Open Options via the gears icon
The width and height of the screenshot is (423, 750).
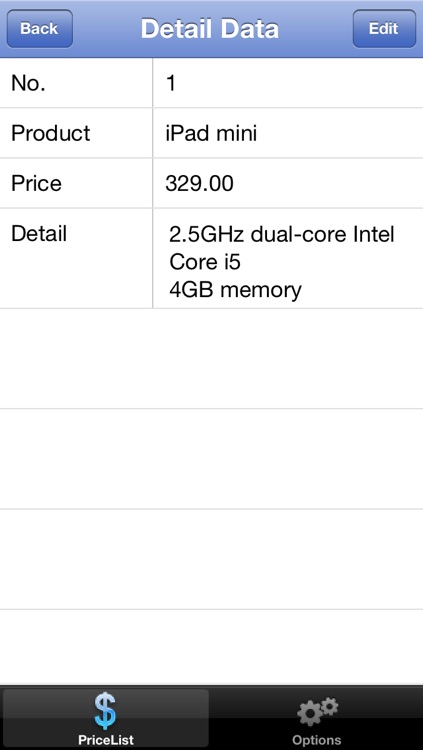[x=317, y=711]
